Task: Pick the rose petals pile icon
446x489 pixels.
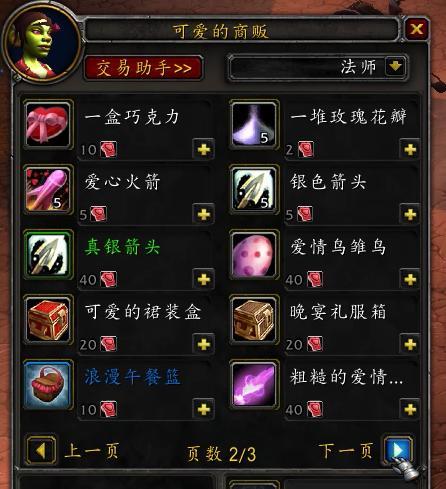Action: [254, 125]
